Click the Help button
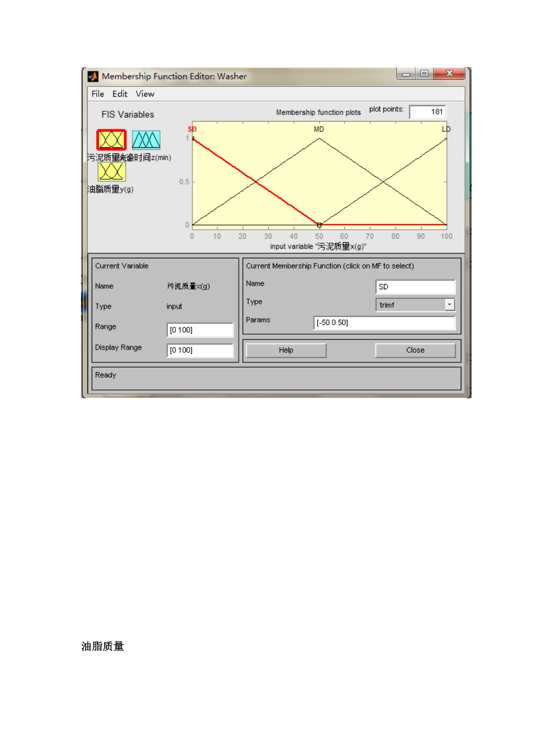This screenshot has width=535, height=756. 286,350
